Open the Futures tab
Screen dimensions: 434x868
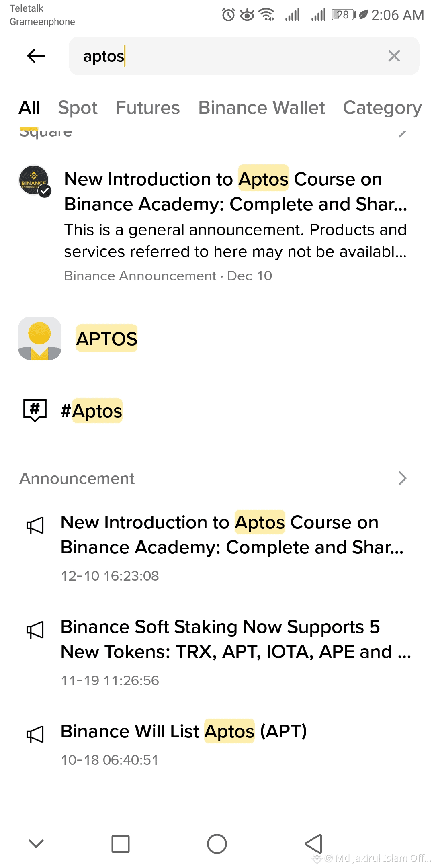[x=147, y=108]
